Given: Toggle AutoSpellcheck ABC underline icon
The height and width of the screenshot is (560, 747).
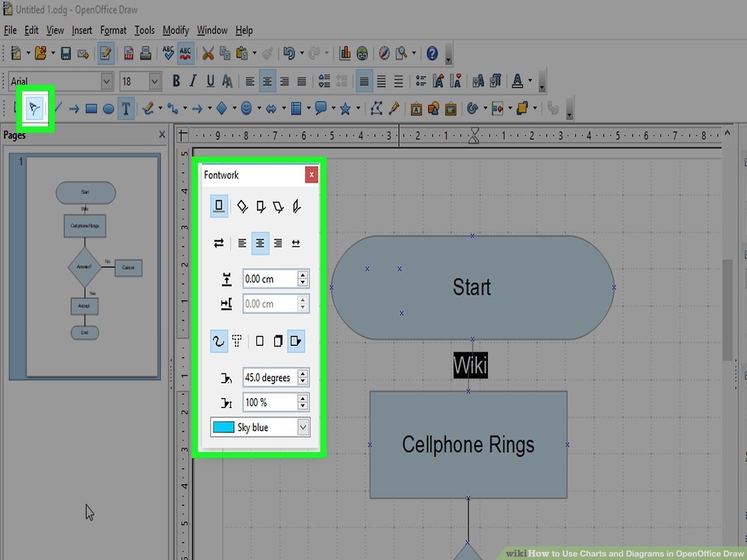Looking at the screenshot, I should coord(185,54).
